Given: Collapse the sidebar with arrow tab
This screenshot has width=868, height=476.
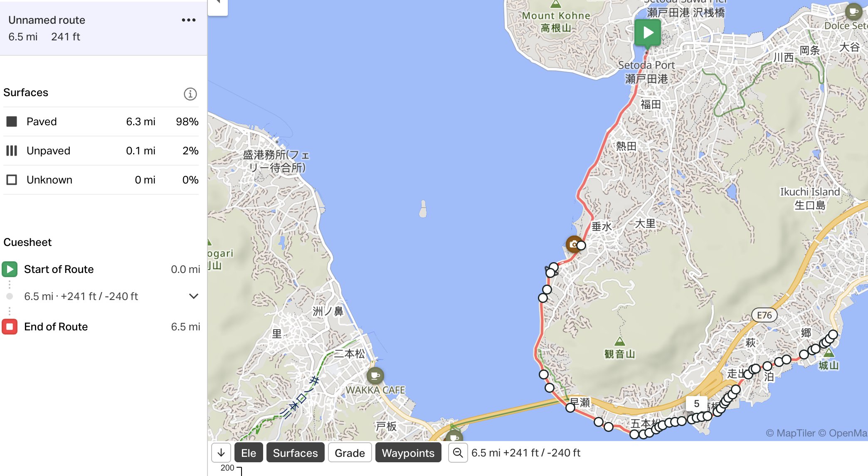Looking at the screenshot, I should point(218,6).
